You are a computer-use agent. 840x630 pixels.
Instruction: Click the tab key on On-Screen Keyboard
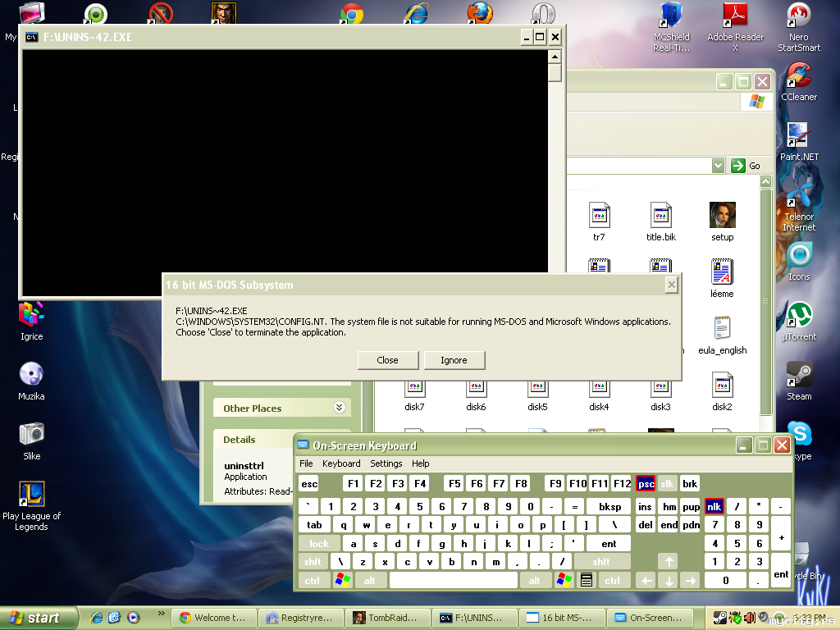314,525
